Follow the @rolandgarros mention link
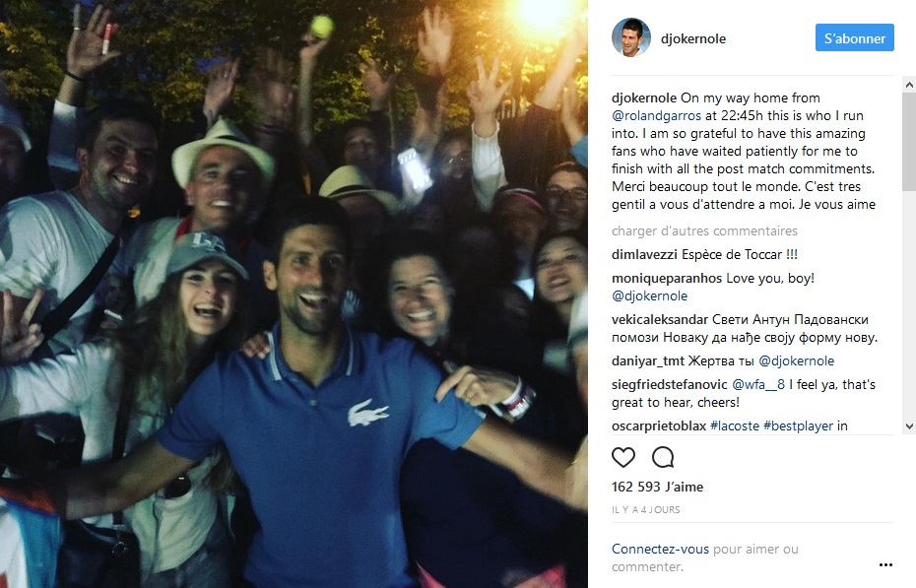916x588 pixels. click(x=656, y=115)
